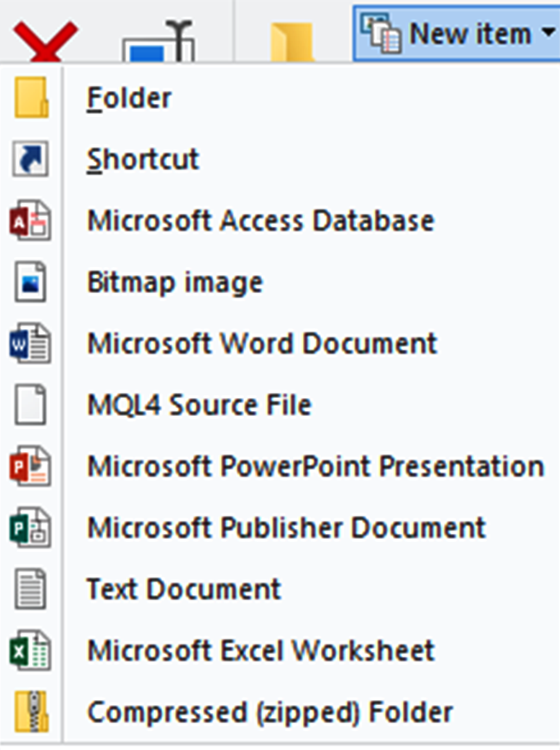560x750 pixels.
Task: Select the Microsoft PowerPoint Presentation icon
Action: pyautogui.click(x=30, y=466)
